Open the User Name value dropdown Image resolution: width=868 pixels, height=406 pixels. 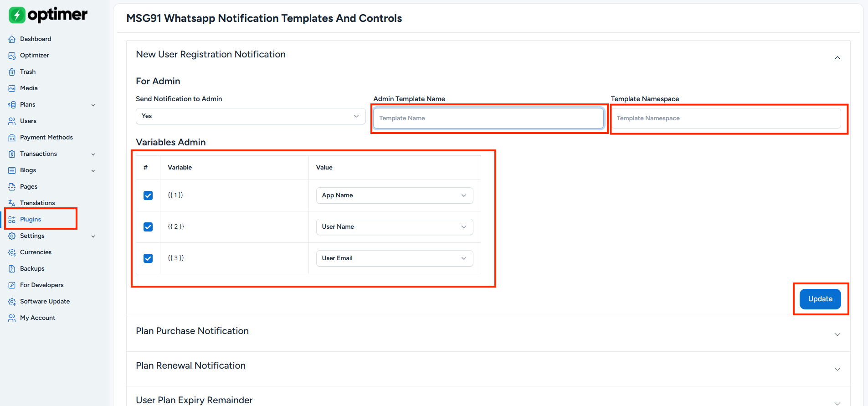(x=395, y=227)
